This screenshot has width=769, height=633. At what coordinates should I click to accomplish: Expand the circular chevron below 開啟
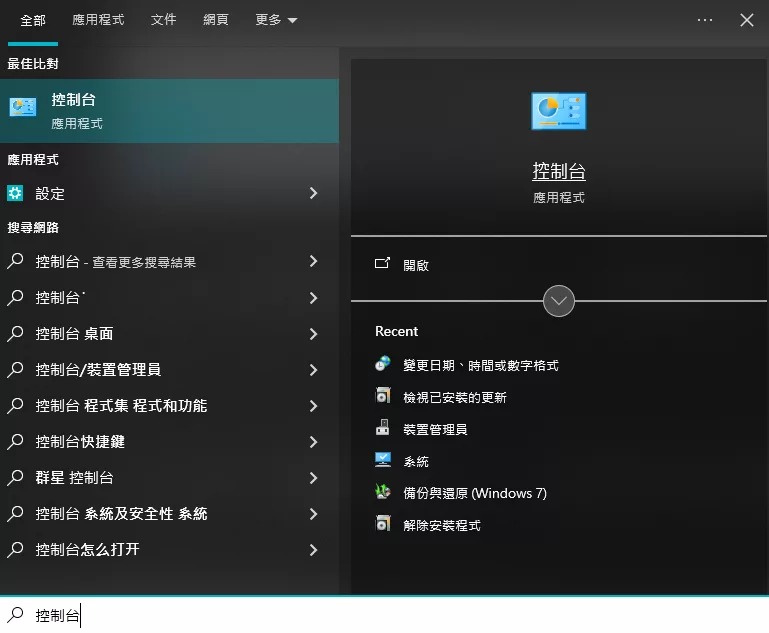click(x=558, y=301)
